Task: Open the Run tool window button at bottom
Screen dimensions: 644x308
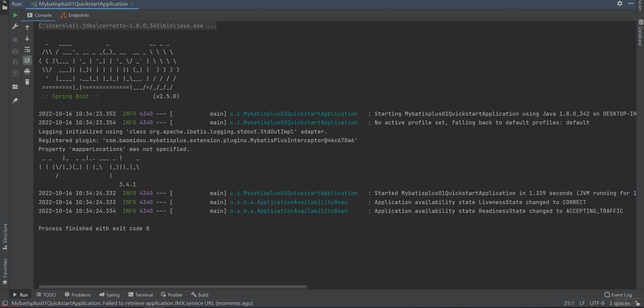Action: point(20,295)
